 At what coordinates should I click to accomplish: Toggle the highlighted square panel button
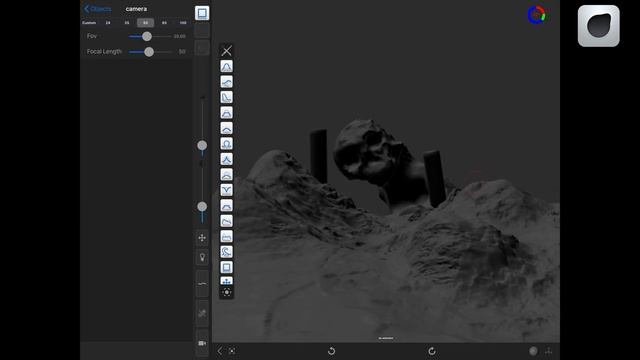tap(202, 13)
